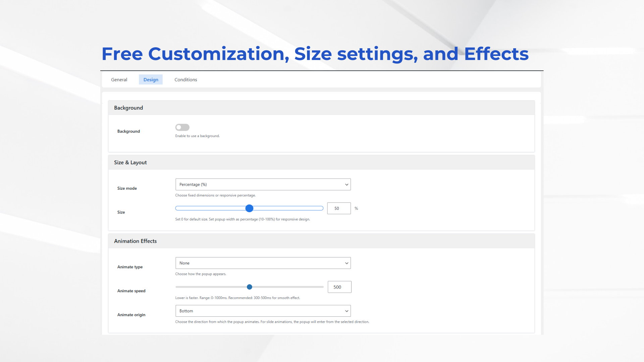The image size is (644, 362).
Task: Click the Animate speed slider knob
Action: (249, 287)
